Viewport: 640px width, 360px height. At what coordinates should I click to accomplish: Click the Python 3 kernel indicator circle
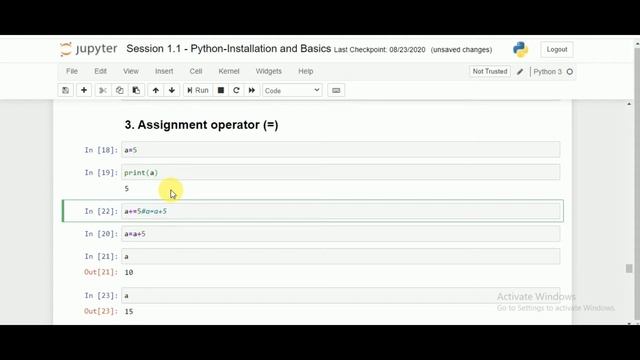[570, 72]
